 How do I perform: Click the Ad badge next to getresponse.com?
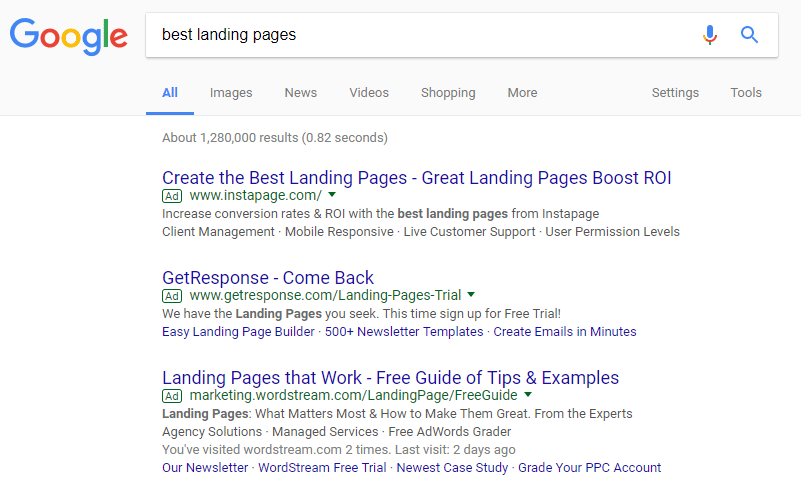(172, 296)
